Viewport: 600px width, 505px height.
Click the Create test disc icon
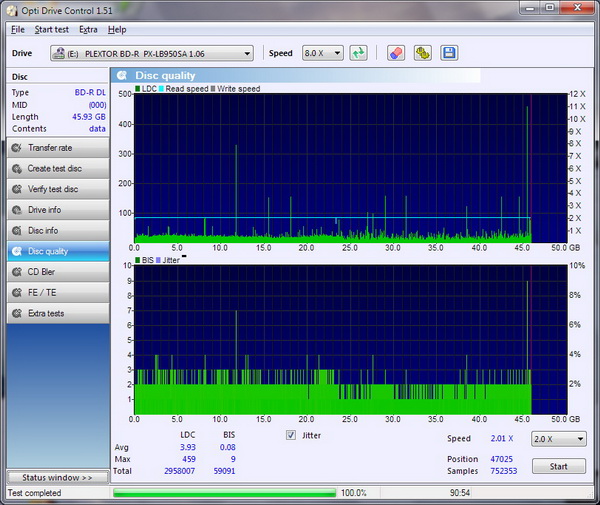click(x=16, y=168)
